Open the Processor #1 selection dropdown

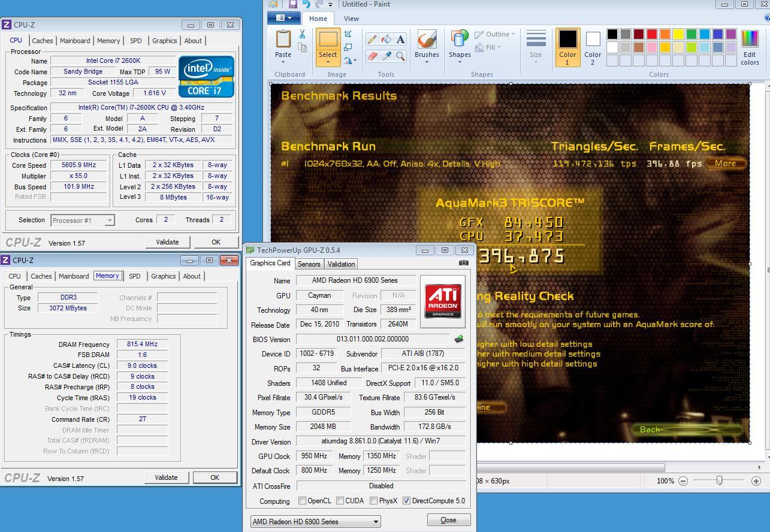pyautogui.click(x=83, y=220)
